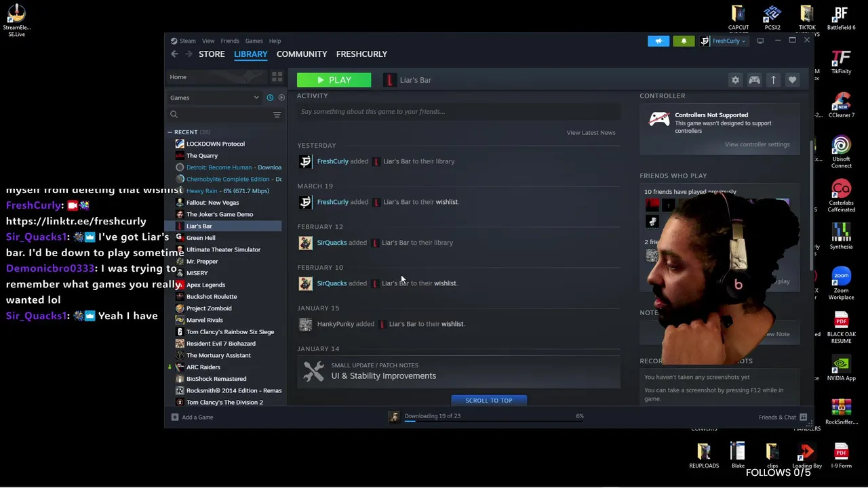Show ready-to-play games filter icon
The image size is (868, 488).
coord(281,98)
